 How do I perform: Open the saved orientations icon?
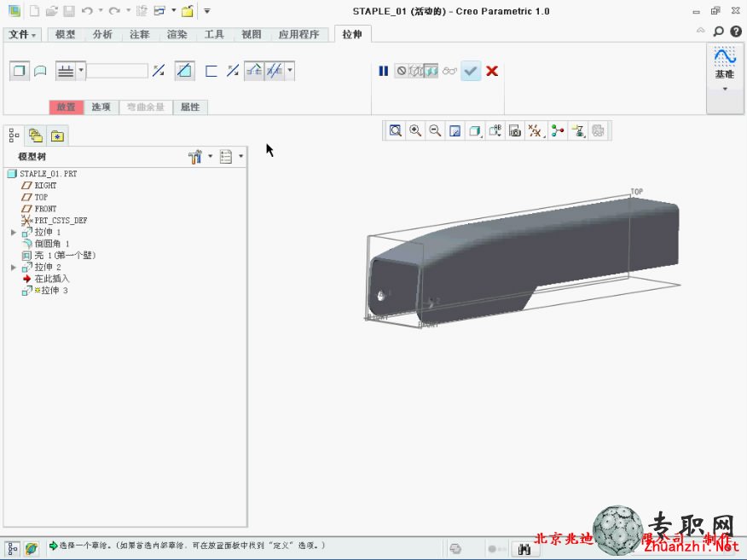click(495, 130)
